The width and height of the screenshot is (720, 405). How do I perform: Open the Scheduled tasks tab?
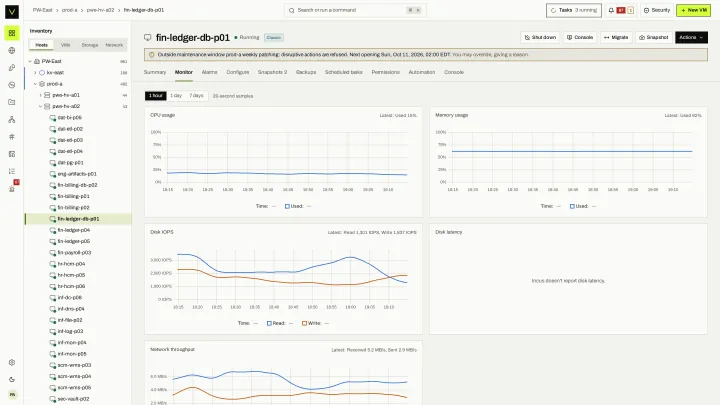pos(344,72)
